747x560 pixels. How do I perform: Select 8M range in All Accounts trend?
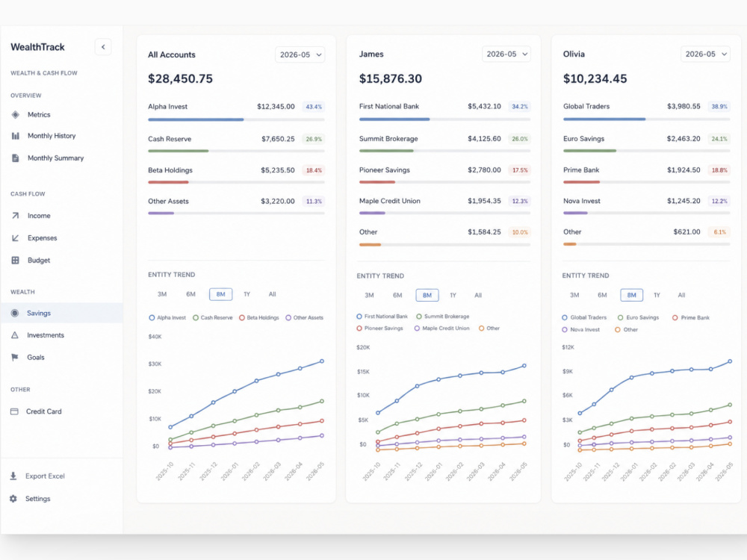[x=220, y=294]
